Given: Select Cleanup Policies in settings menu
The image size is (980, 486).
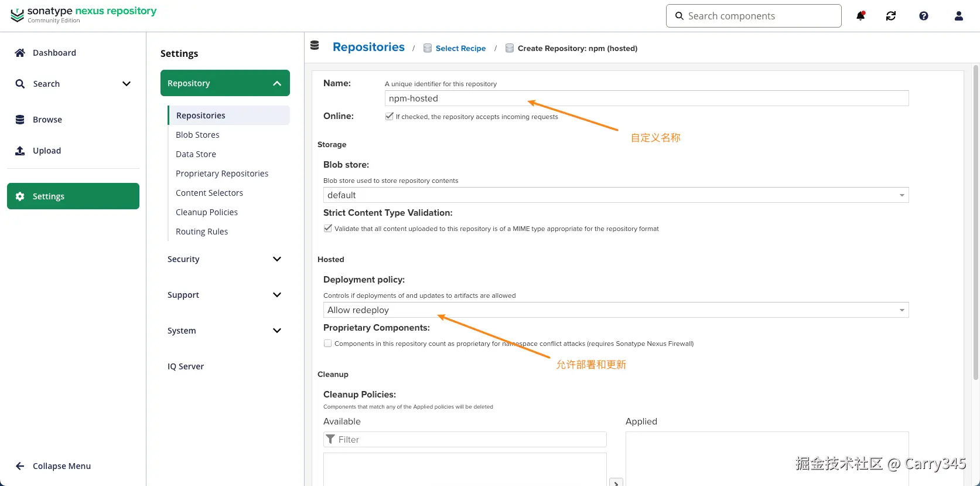Looking at the screenshot, I should coord(207,212).
